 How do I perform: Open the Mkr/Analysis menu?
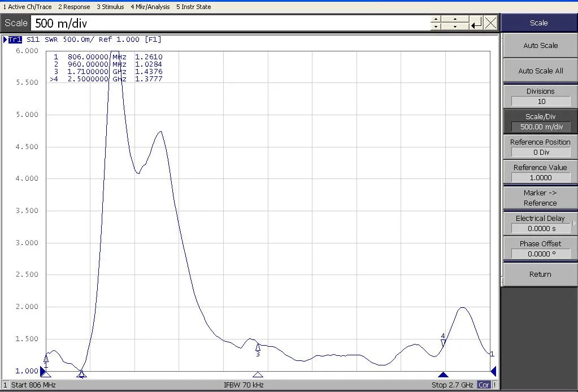[x=150, y=7]
